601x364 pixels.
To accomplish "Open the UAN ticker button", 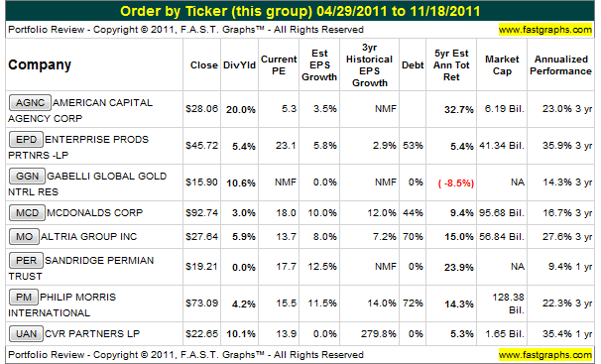I will (x=26, y=333).
